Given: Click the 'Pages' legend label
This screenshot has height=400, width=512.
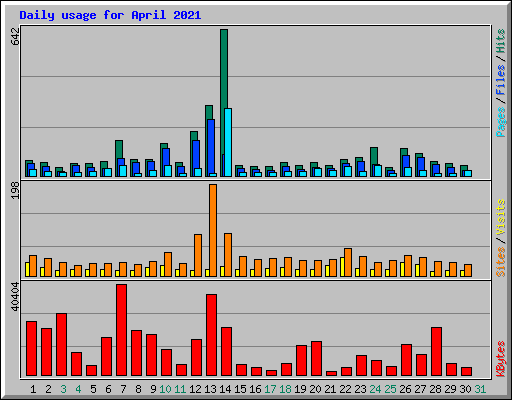Looking at the screenshot, I should [x=500, y=122].
